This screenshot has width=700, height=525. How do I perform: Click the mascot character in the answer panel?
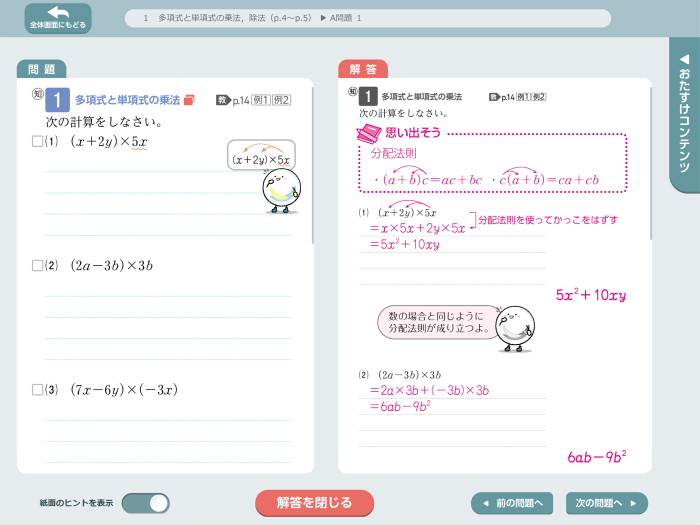coord(515,329)
